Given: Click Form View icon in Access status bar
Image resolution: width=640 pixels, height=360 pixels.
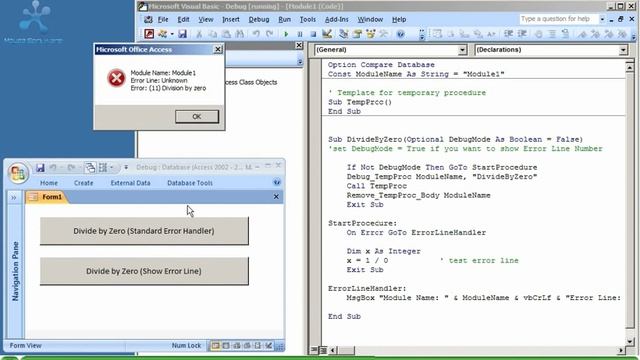Looking at the screenshot, I should [x=215, y=346].
